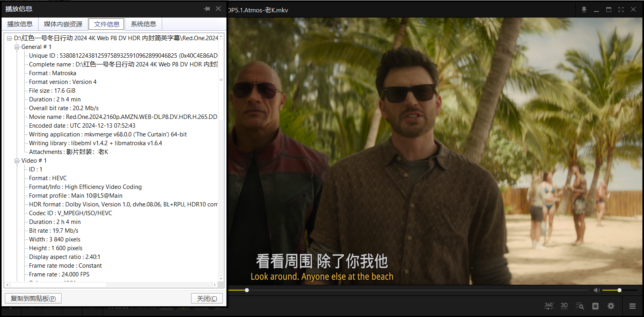Toggle fullscreen in player title bar
The width and height of the screenshot is (644, 317).
[x=621, y=10]
